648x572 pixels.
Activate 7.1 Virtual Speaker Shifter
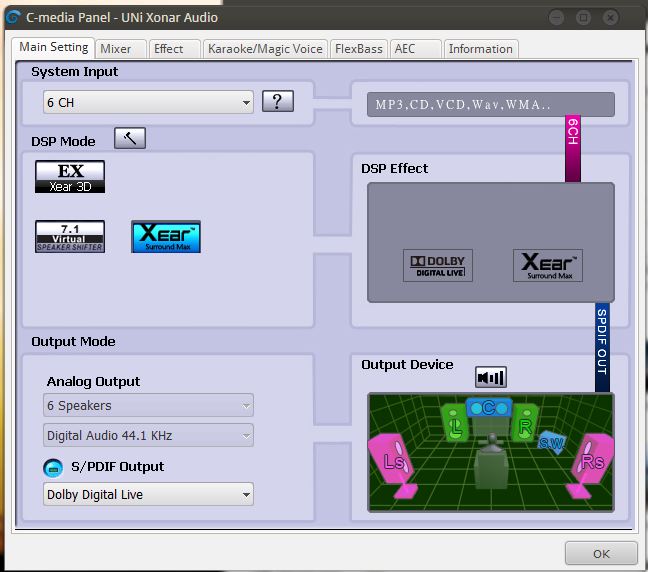coord(70,236)
